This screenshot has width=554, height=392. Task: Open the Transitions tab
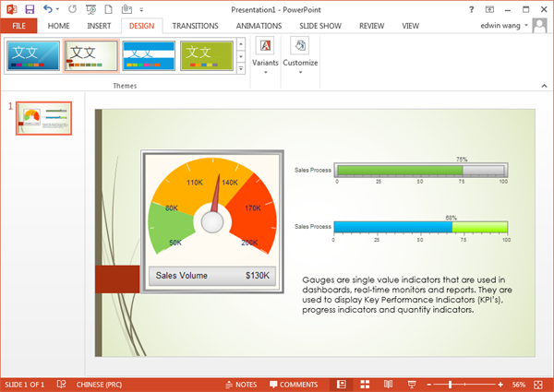(195, 26)
